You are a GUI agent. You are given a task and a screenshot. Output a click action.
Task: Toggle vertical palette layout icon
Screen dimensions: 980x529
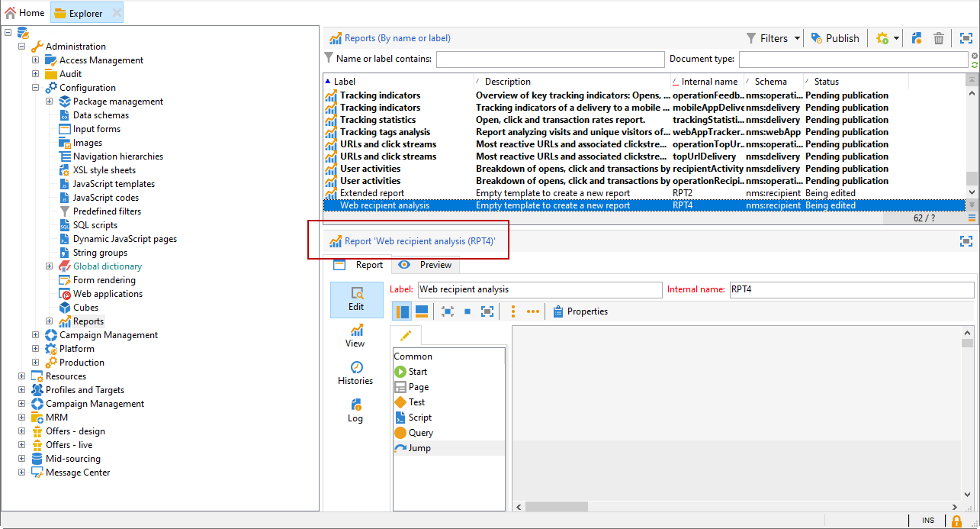tap(403, 311)
